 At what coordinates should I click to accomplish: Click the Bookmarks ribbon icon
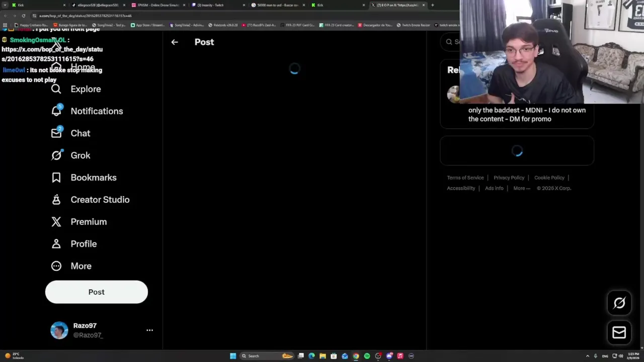(56, 177)
